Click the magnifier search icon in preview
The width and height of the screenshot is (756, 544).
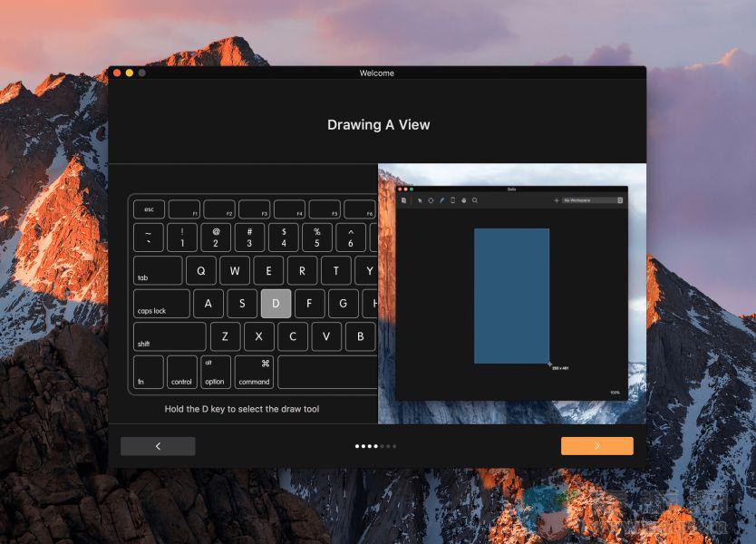point(474,200)
